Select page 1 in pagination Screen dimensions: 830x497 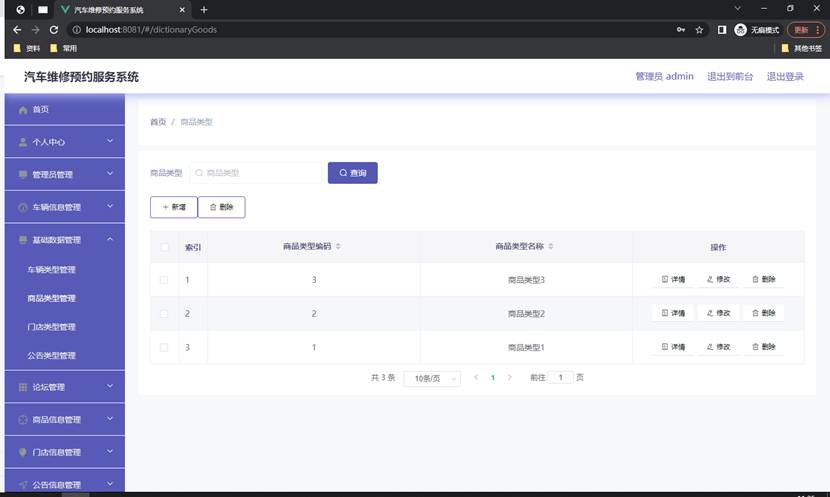493,377
